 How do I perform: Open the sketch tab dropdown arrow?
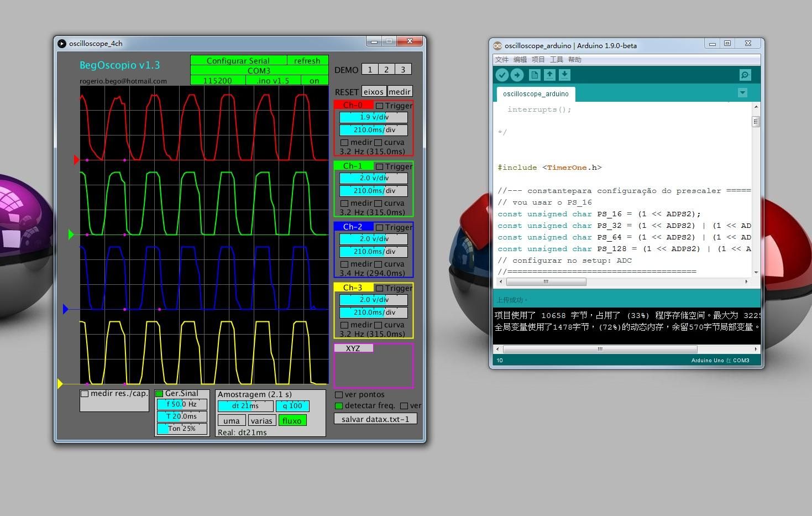742,93
